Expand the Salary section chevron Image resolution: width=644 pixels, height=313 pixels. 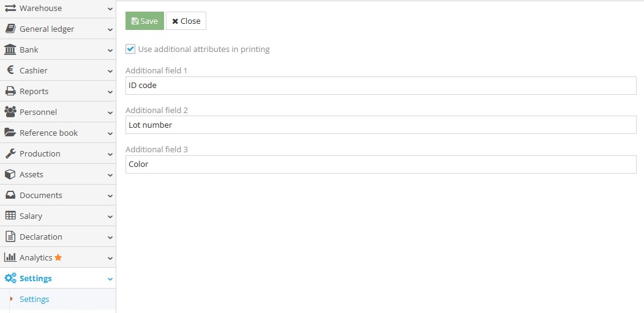tap(110, 216)
